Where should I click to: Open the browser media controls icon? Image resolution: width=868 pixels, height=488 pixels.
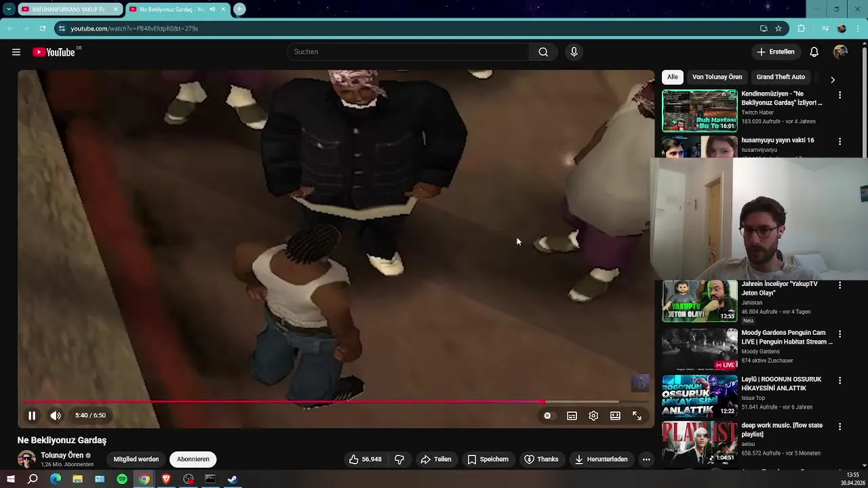pos(825,28)
